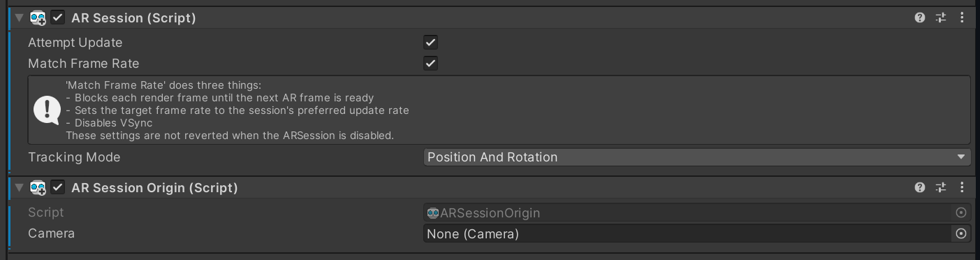Image resolution: width=980 pixels, height=260 pixels.
Task: Open presets icon for AR Session Origin
Action: [940, 187]
